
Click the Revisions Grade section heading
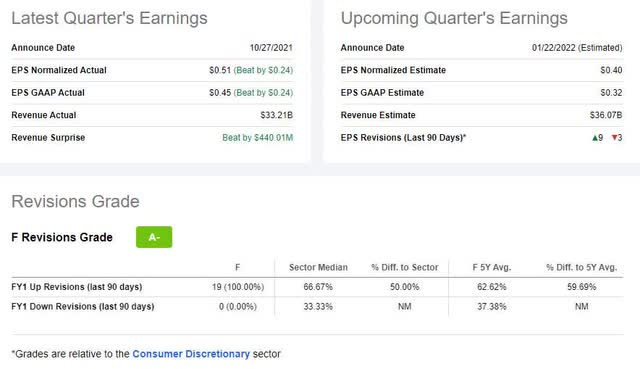click(75, 201)
